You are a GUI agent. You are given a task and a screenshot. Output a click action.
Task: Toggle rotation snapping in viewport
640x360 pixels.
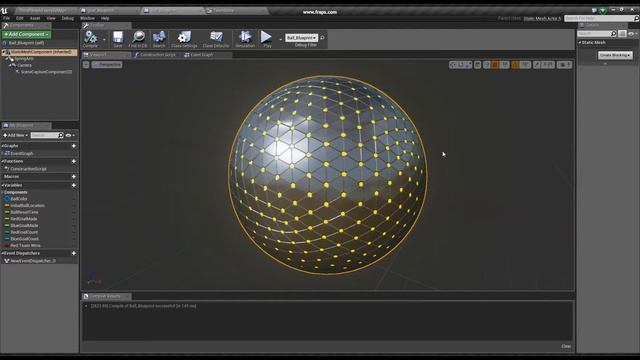516,64
